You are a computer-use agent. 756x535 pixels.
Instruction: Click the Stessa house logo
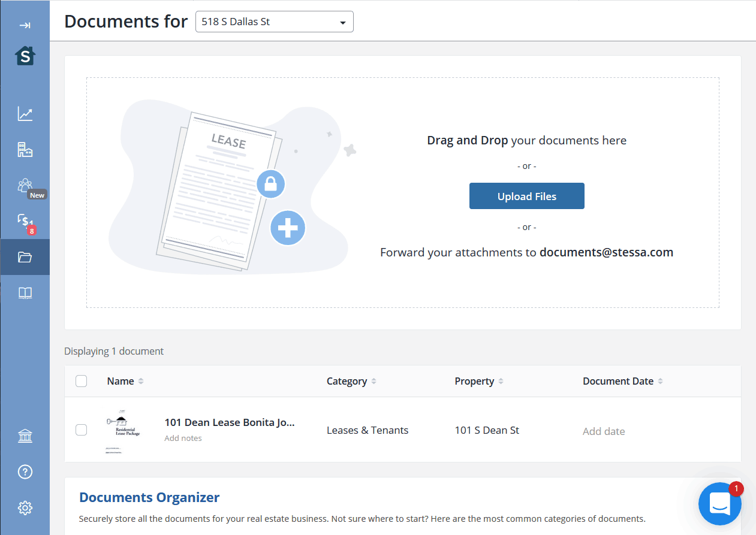pos(25,56)
